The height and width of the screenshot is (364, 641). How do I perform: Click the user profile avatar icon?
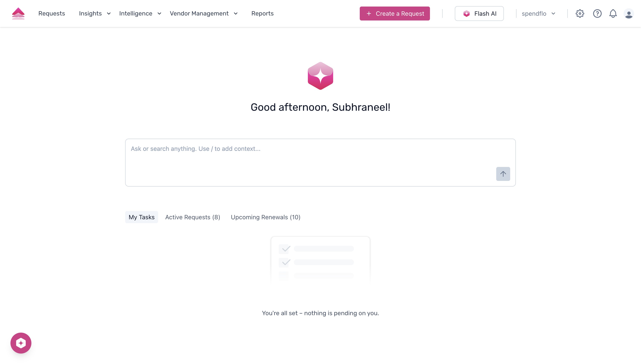coord(629,14)
